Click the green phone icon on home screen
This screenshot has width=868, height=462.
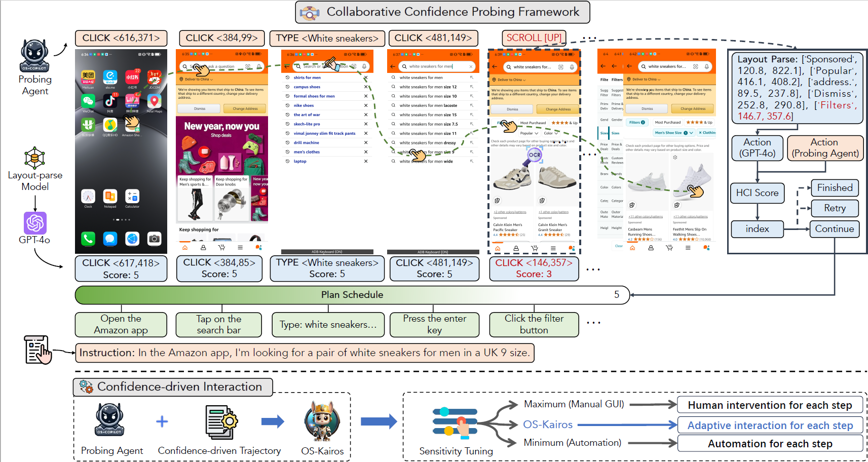click(88, 239)
